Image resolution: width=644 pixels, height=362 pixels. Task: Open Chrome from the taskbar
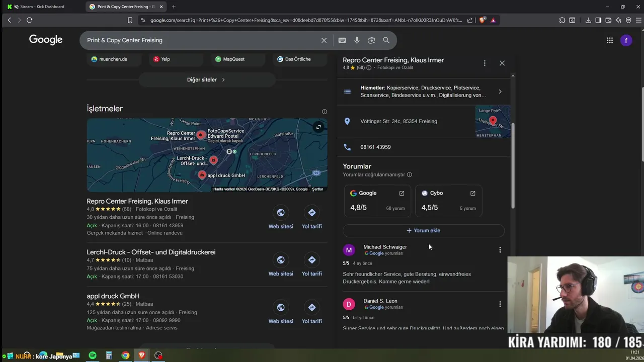point(125,355)
